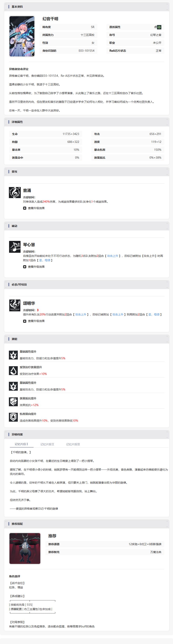The height and width of the screenshot is (644, 173).
Task: Open the 攻击上升 link in 琴心慧 description
Action: [113, 256]
